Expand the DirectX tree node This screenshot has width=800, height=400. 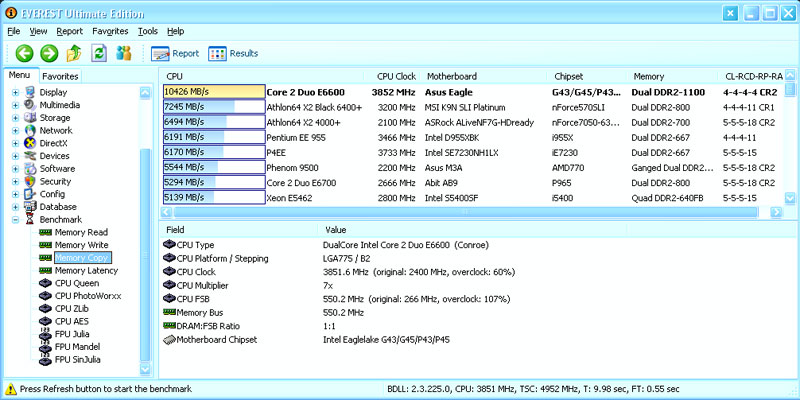15,143
